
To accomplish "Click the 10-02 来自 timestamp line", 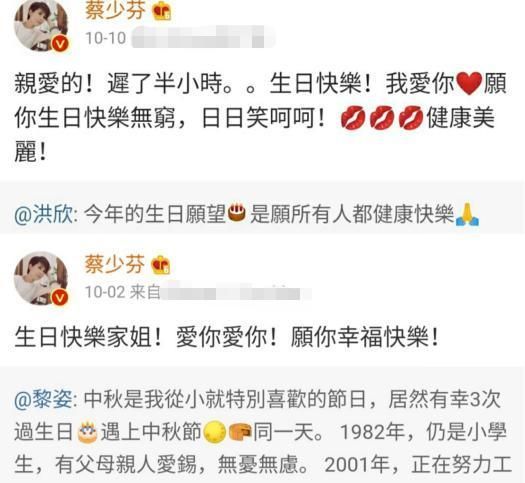I will tap(123, 292).
